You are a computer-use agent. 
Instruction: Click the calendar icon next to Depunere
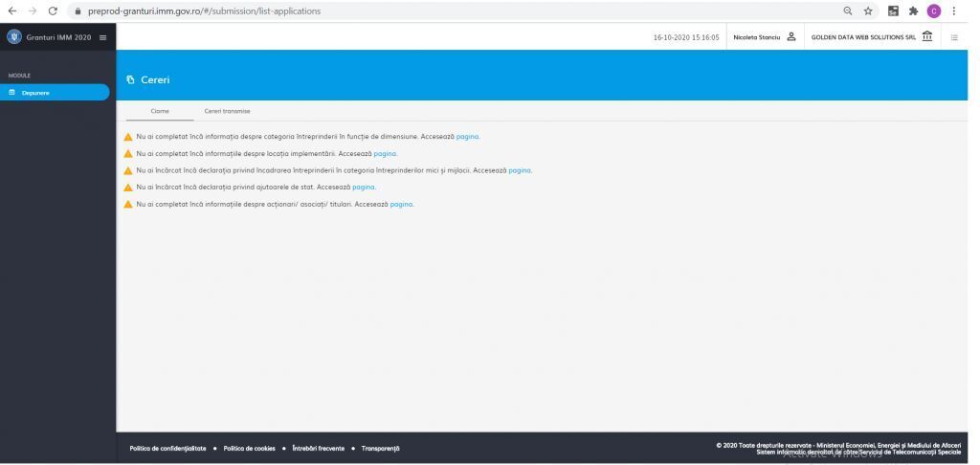pyautogui.click(x=11, y=93)
